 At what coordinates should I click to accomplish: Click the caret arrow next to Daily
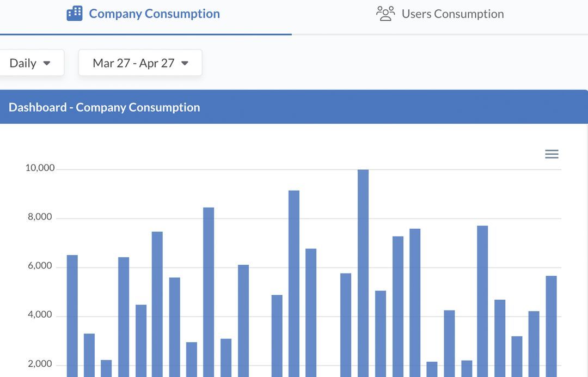tap(47, 63)
